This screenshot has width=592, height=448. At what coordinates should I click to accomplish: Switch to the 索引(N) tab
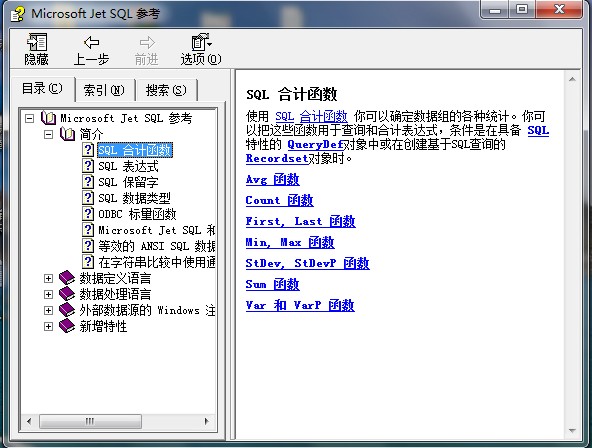coord(104,90)
